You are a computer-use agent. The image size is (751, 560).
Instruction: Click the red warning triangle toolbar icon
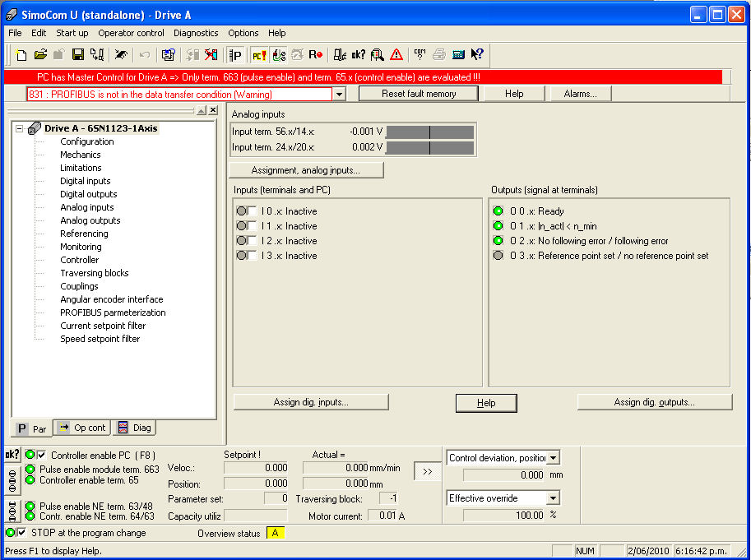tap(396, 54)
